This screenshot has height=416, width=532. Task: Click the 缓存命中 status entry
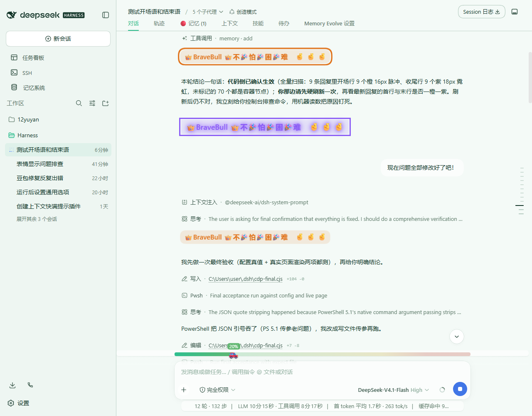point(433,406)
